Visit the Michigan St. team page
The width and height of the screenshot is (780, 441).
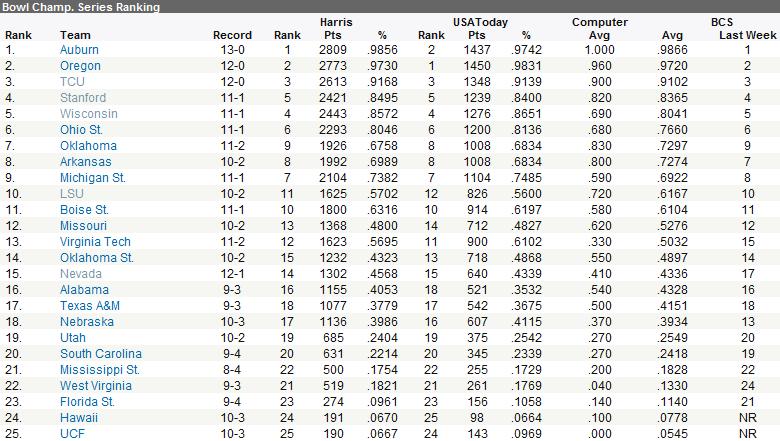pos(92,177)
